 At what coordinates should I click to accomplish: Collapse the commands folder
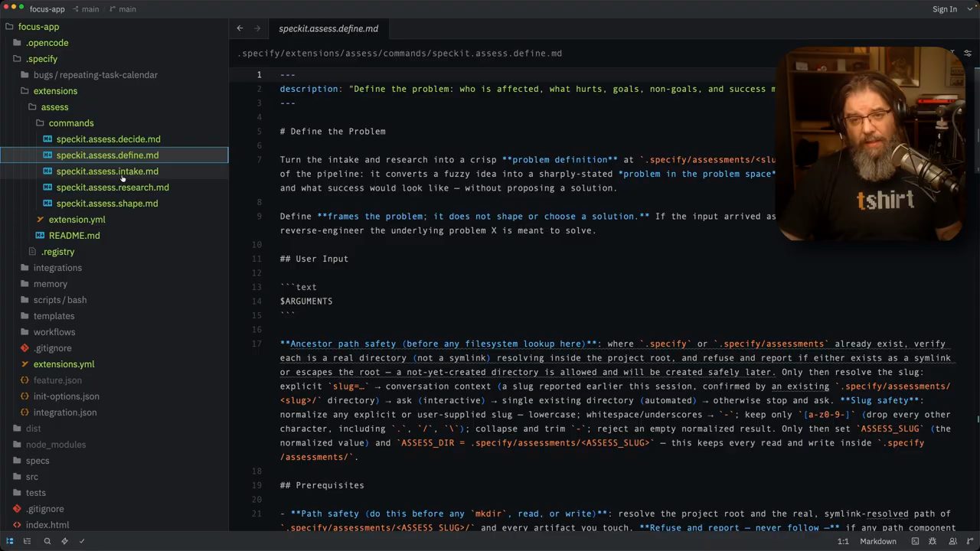[x=64, y=123]
